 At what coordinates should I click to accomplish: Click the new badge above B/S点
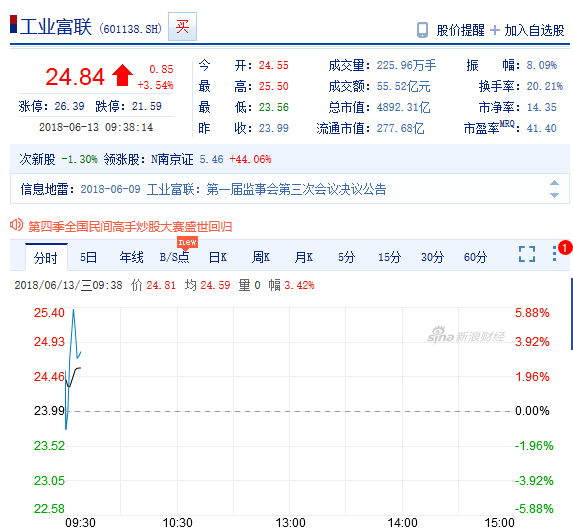coord(187,242)
